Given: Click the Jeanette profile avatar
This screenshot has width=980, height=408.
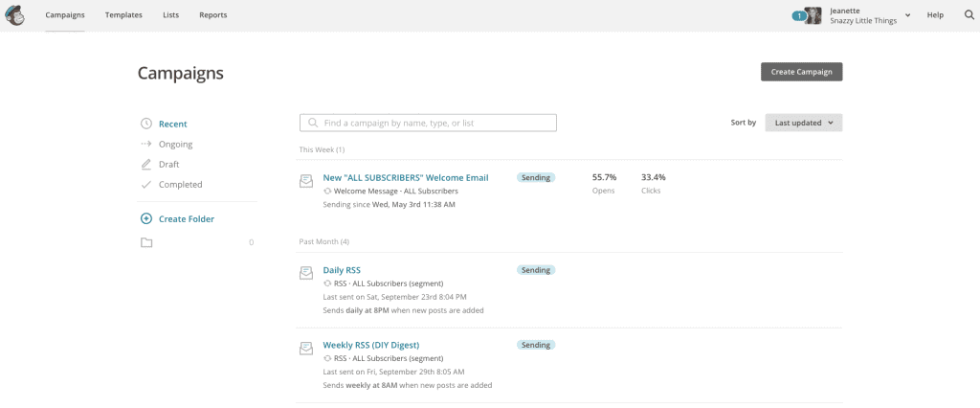Looking at the screenshot, I should coord(813,15).
